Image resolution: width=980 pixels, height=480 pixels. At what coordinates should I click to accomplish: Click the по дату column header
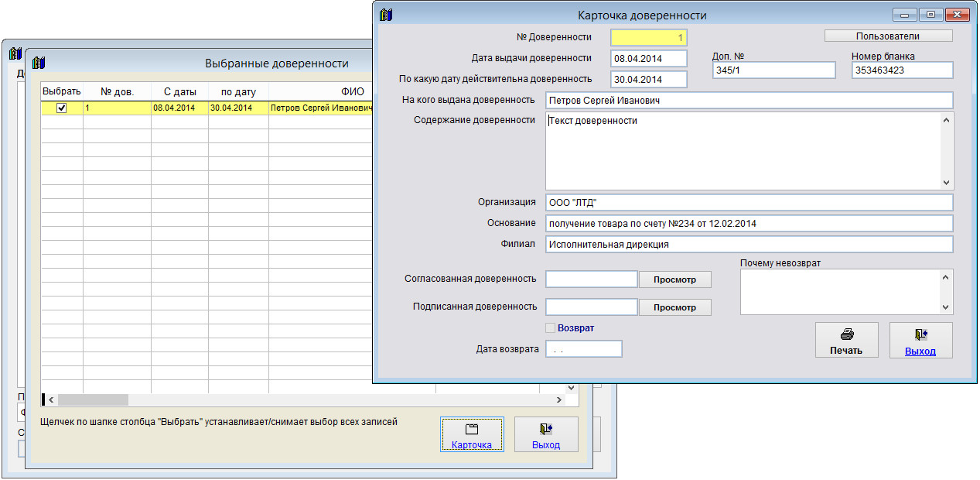click(x=238, y=91)
